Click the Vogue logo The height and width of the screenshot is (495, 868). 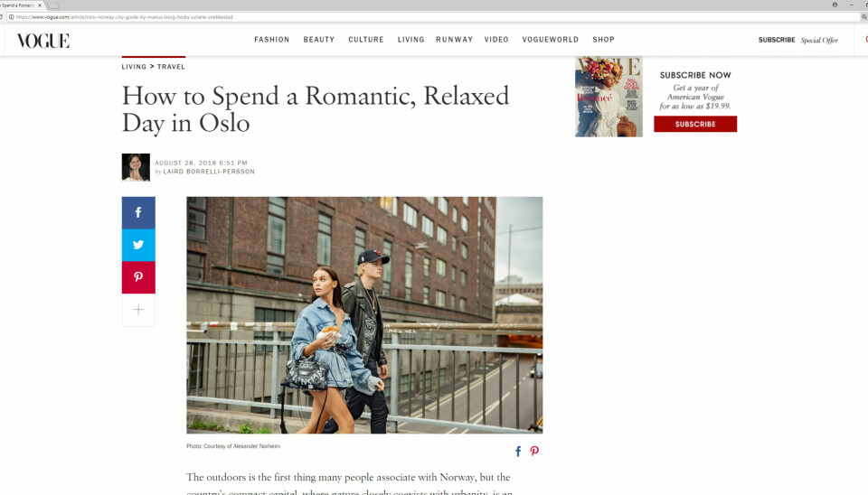[x=42, y=40]
